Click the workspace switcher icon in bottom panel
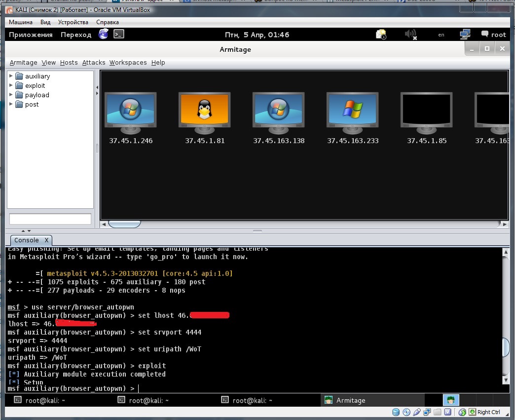The width and height of the screenshot is (515, 420). pyautogui.click(x=451, y=400)
